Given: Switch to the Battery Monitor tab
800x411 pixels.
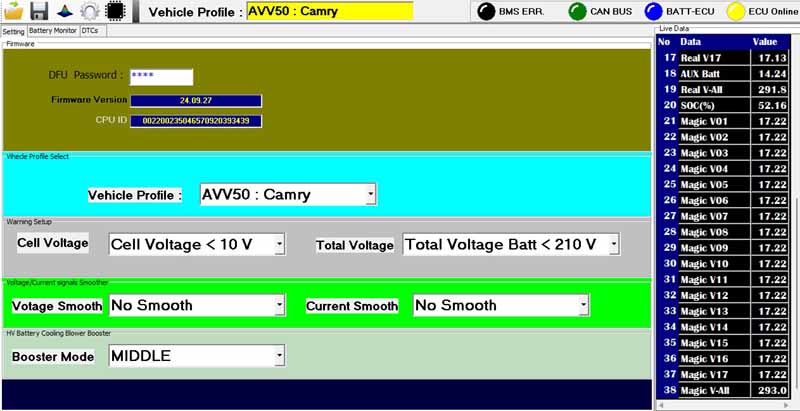Looking at the screenshot, I should (x=52, y=31).
